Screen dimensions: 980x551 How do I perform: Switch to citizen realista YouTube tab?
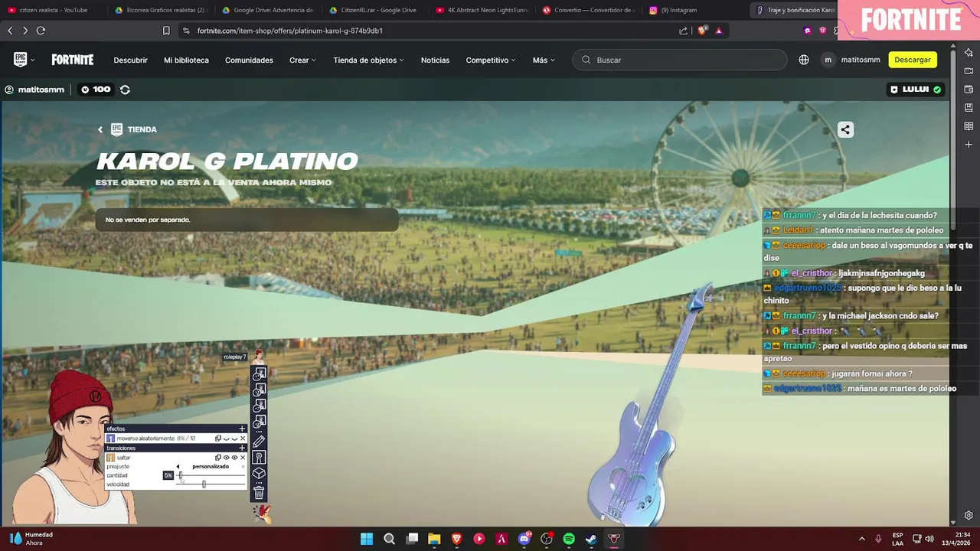click(x=53, y=10)
